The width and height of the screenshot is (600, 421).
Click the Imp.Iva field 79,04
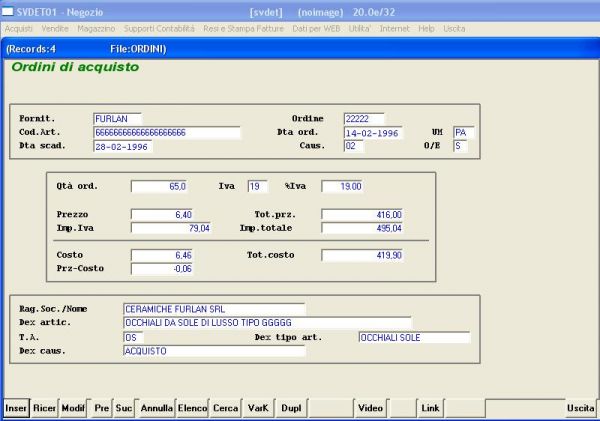click(x=171, y=228)
